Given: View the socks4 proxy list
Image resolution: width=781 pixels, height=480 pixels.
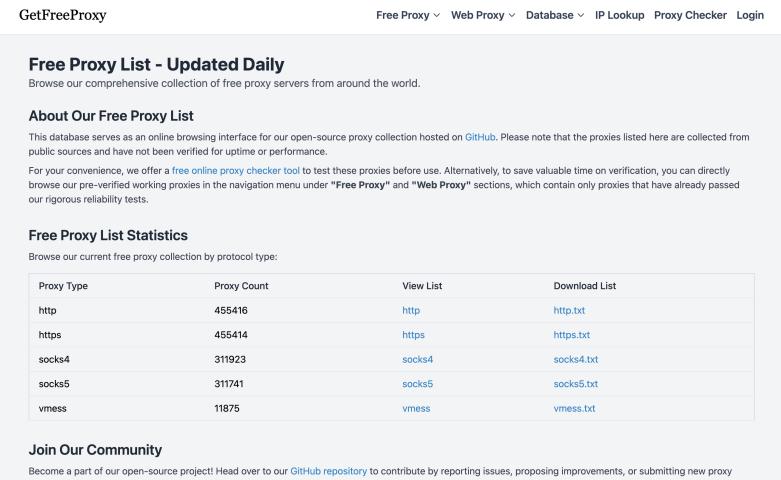Looking at the screenshot, I should pyautogui.click(x=417, y=359).
